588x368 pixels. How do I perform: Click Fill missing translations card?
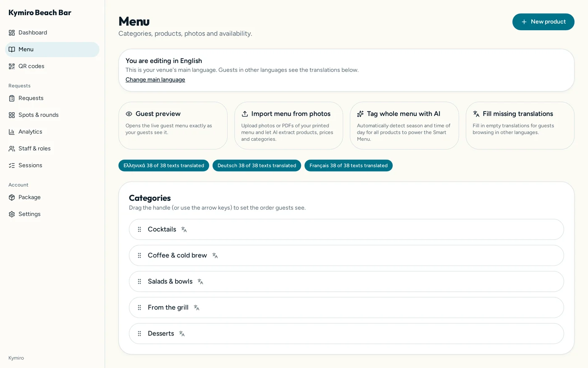point(520,126)
